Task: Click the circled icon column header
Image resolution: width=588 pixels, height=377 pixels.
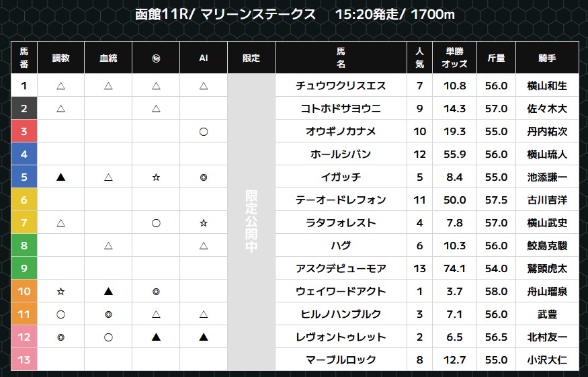Action: (x=156, y=58)
